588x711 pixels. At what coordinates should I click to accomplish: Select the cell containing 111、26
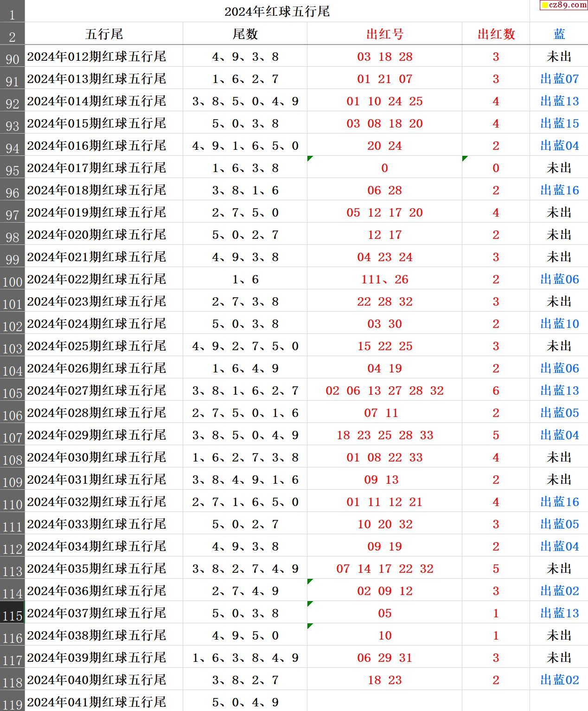coord(384,279)
